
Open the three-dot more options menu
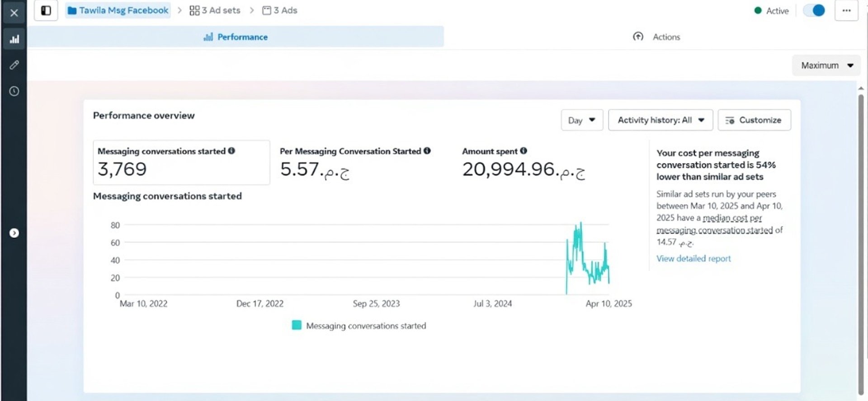tap(846, 10)
